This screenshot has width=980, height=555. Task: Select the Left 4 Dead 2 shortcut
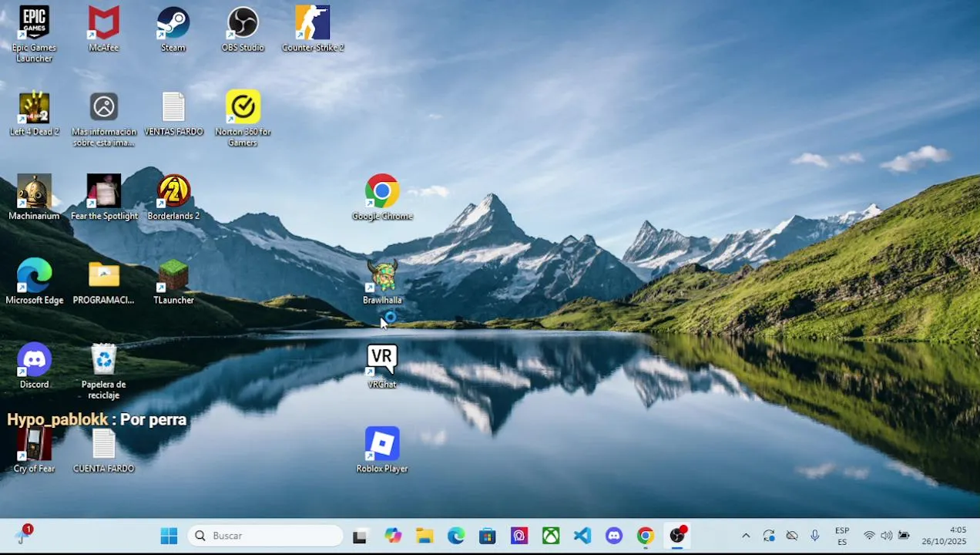pos(34,113)
